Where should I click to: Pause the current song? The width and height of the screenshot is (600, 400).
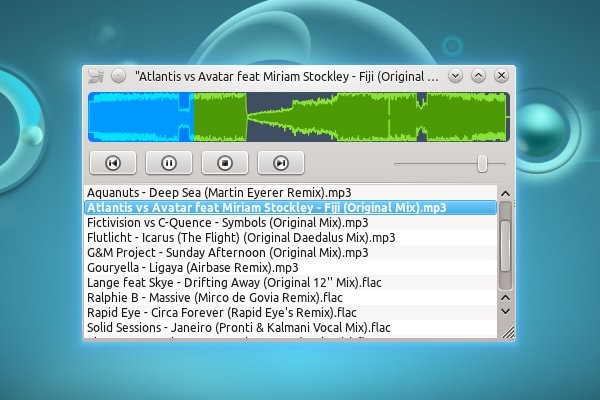tap(169, 162)
